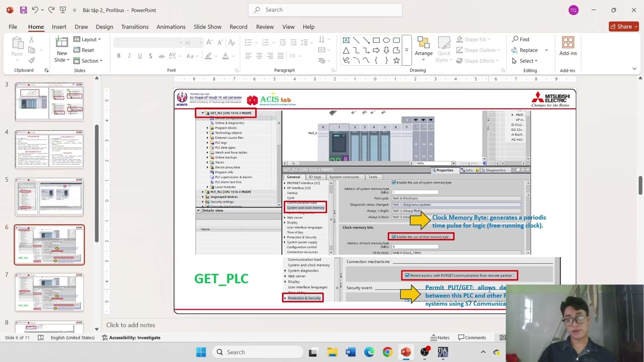Image resolution: width=644 pixels, height=362 pixels.
Task: Toggle the Notes pane in the status bar
Action: pyautogui.click(x=440, y=337)
